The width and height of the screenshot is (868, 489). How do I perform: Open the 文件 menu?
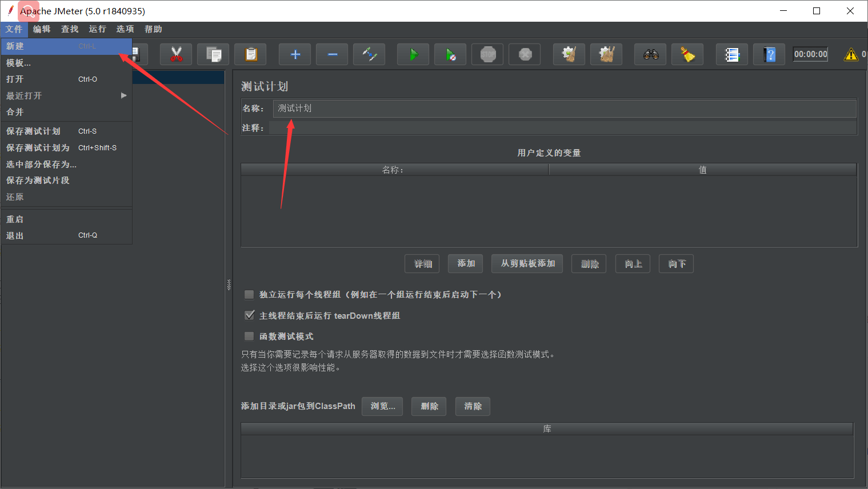tap(14, 29)
